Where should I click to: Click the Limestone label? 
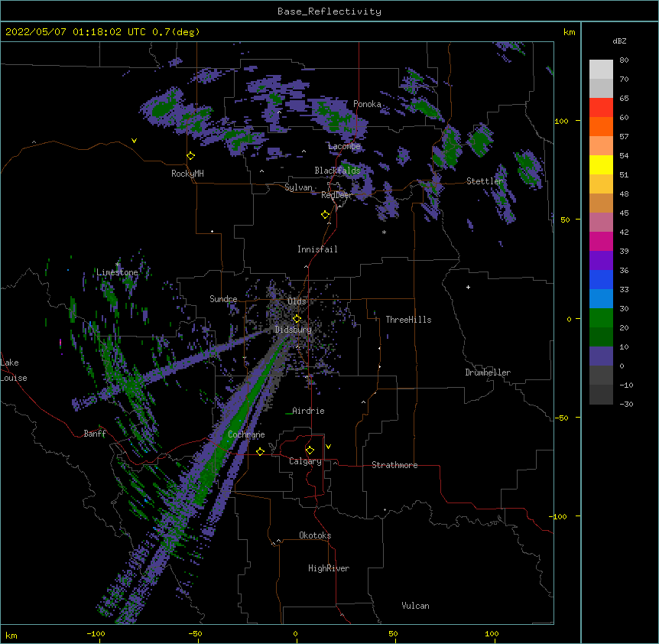tap(117, 272)
